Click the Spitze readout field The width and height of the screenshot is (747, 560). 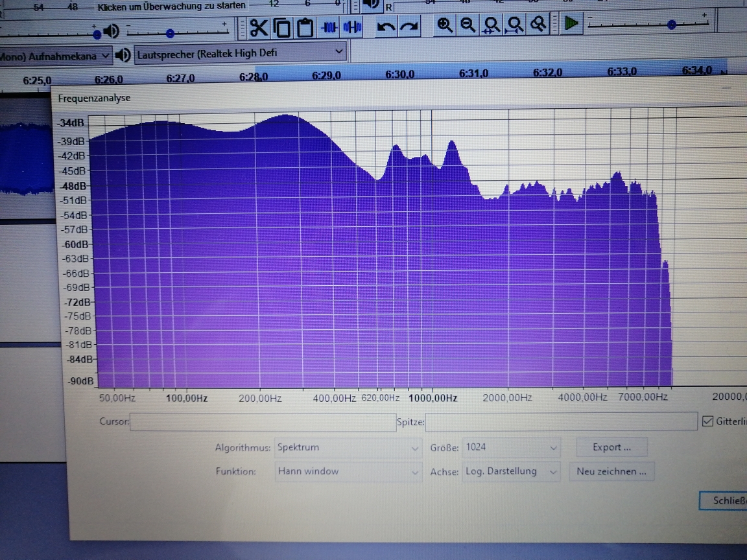click(x=561, y=421)
